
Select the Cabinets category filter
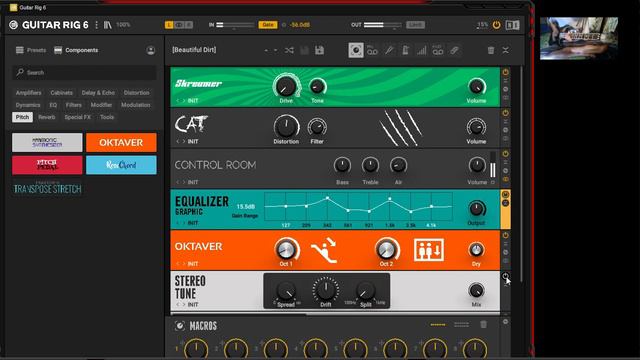pos(62,93)
